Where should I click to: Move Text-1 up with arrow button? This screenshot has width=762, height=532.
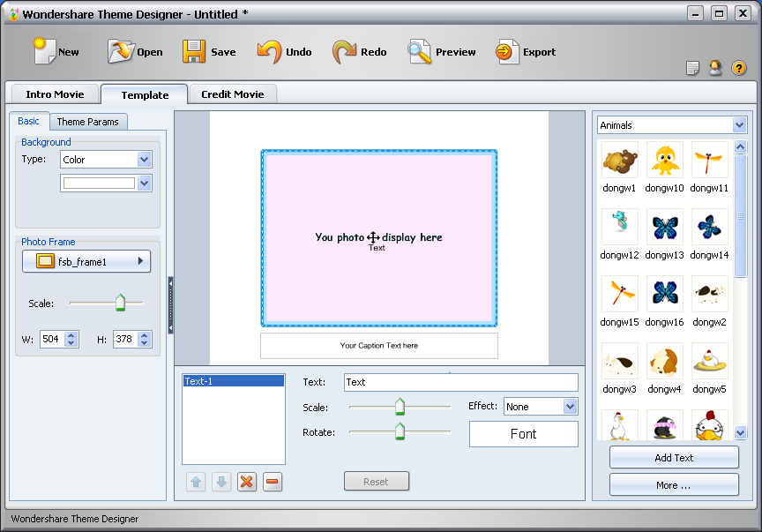196,482
